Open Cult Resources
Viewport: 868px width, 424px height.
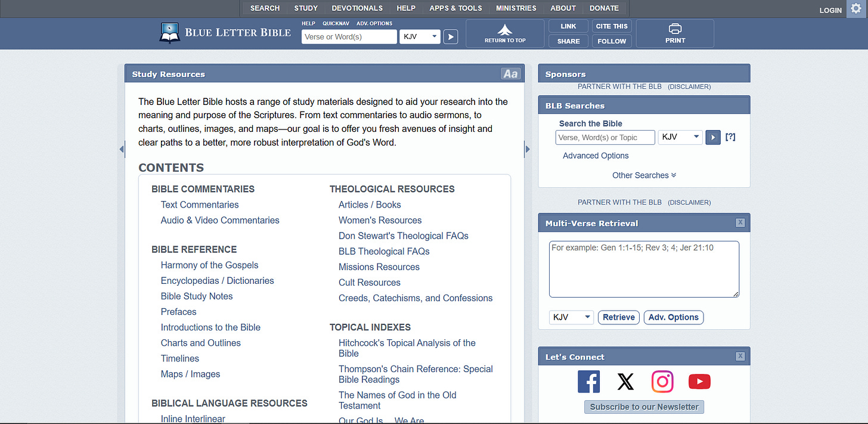[370, 282]
